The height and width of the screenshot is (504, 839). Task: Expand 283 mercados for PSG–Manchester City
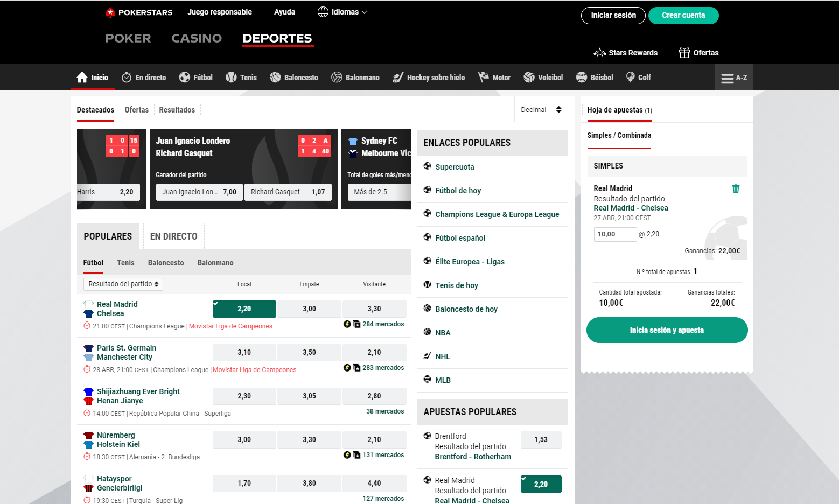(x=383, y=368)
